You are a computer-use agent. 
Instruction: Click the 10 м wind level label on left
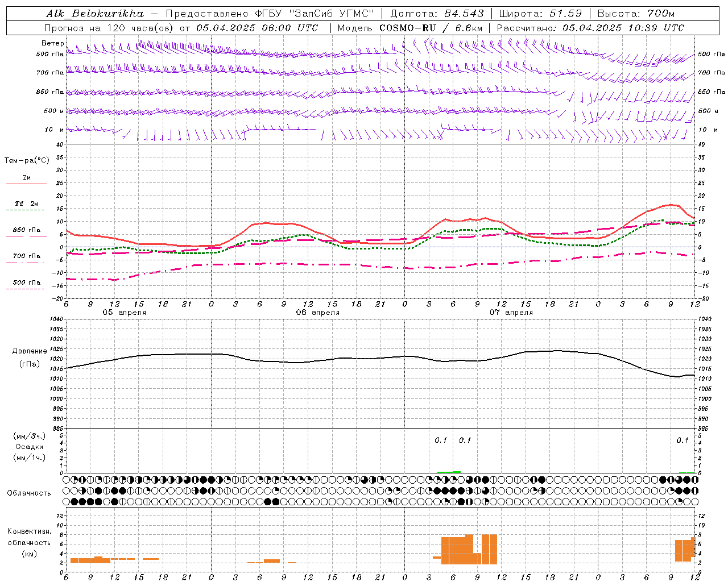point(54,130)
